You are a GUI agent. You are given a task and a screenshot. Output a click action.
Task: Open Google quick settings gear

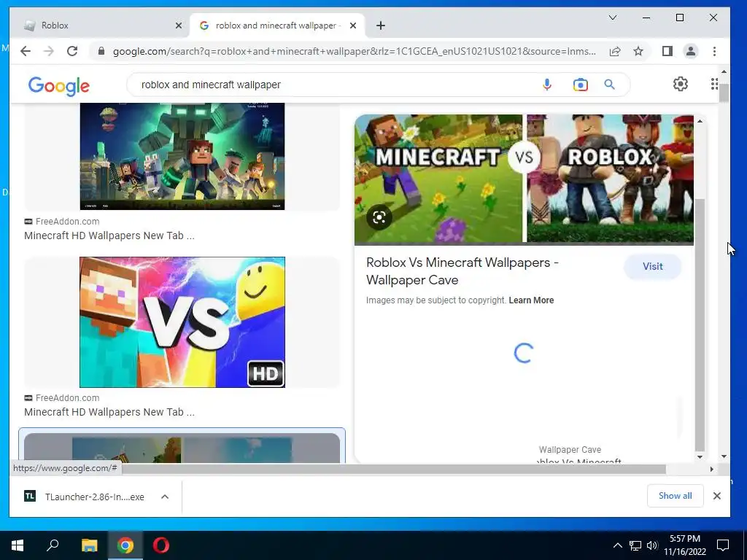coord(681,84)
